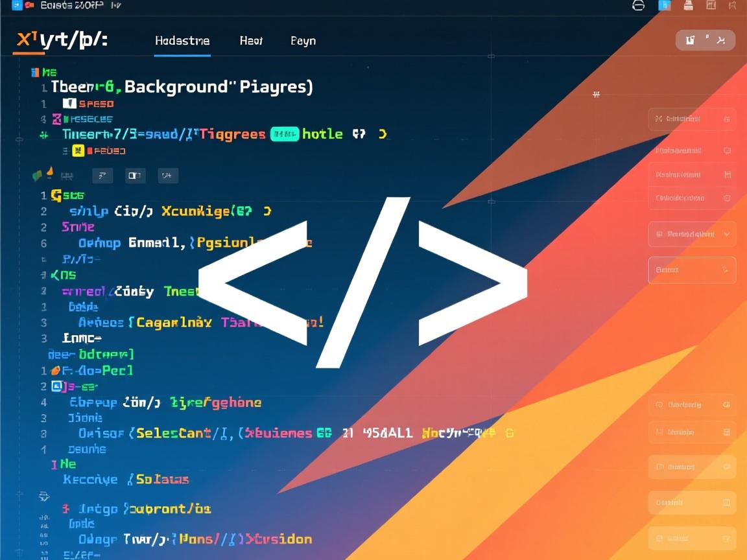Click the printer-like icon in top right bar

point(689,5)
